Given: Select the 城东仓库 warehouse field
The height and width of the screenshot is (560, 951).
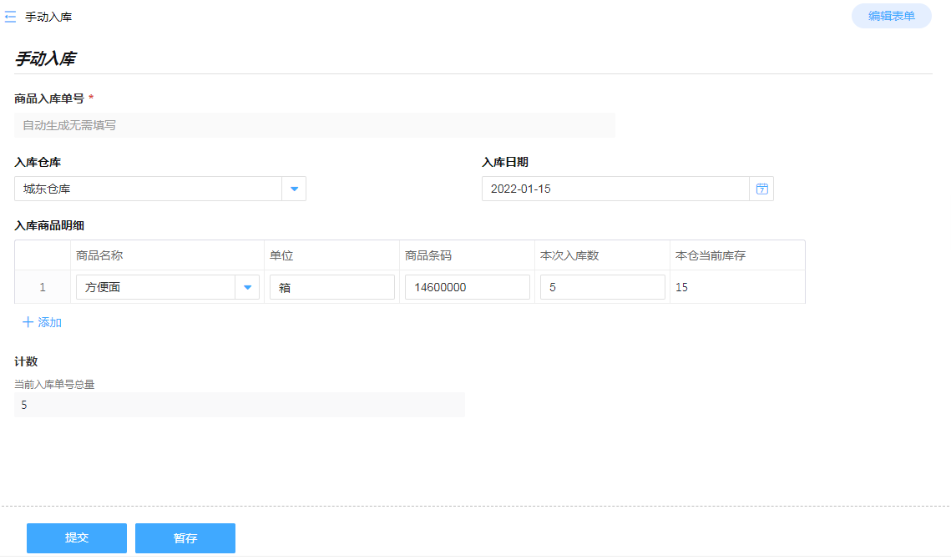Looking at the screenshot, I should click(x=149, y=189).
